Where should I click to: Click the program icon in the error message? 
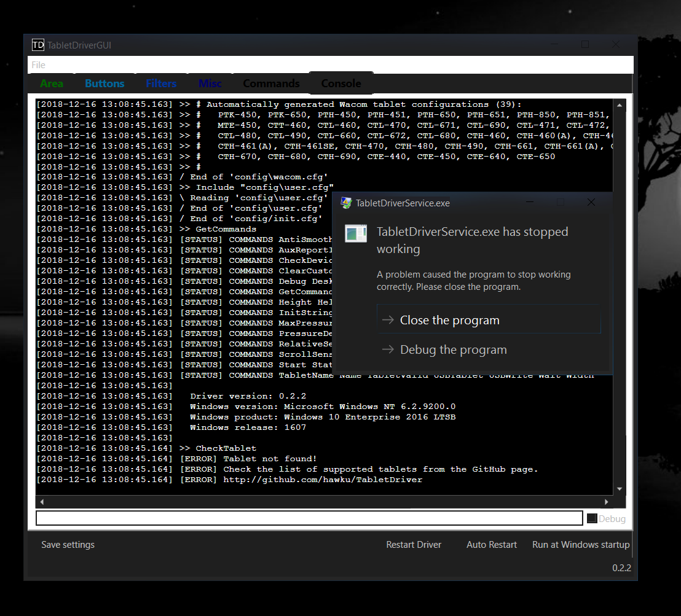[356, 233]
